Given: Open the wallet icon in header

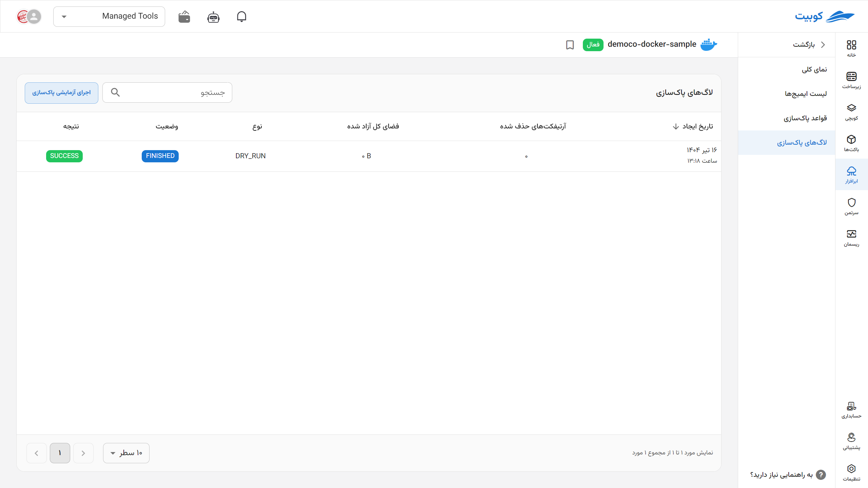Looking at the screenshot, I should 184,17.
